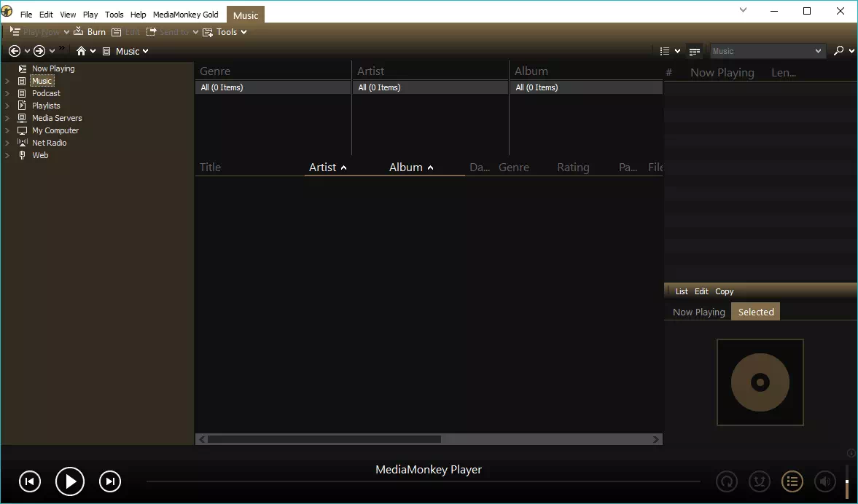Image resolution: width=858 pixels, height=504 pixels.
Task: Click the search magnifier icon
Action: pos(838,51)
